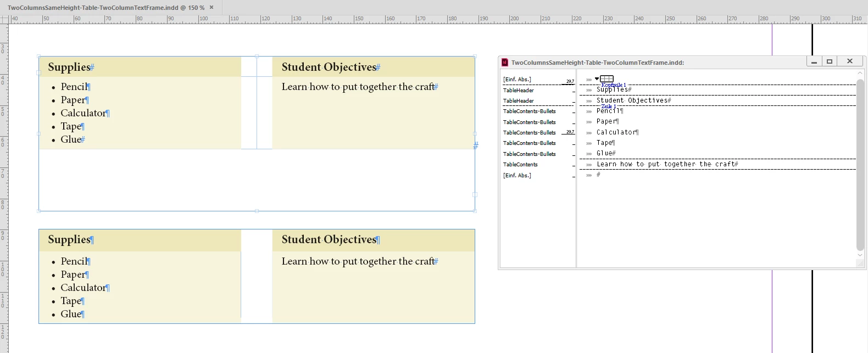This screenshot has height=353, width=868.
Task: Minimize the Story Editor window
Action: [814, 61]
